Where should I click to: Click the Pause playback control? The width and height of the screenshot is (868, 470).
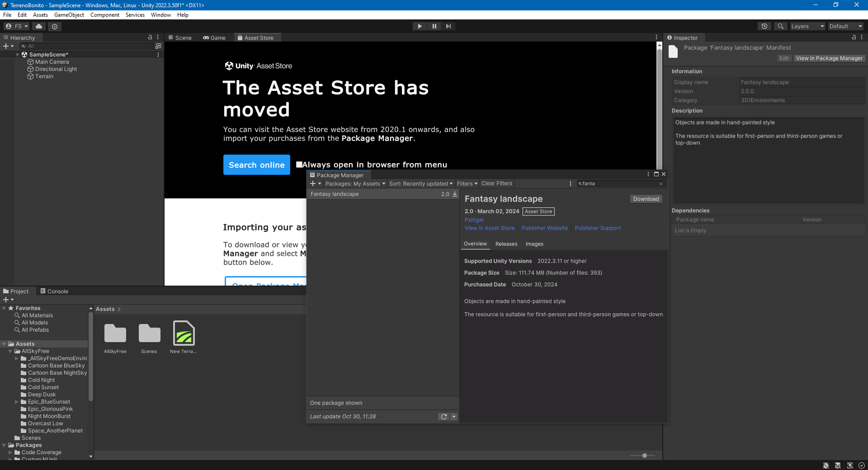tap(434, 26)
